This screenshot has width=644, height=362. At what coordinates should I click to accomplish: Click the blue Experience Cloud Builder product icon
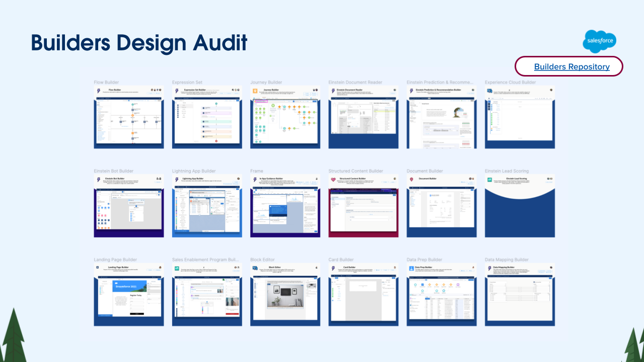click(489, 91)
